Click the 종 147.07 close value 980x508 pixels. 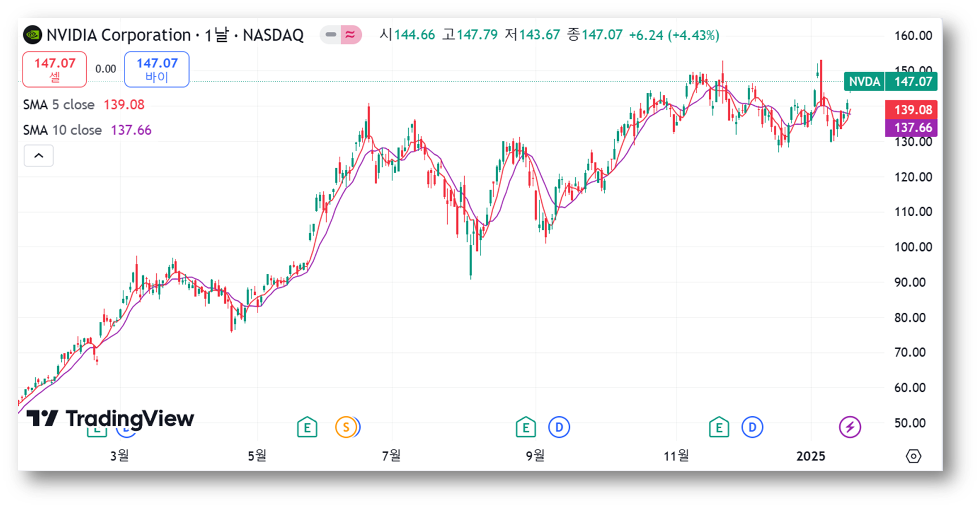[594, 35]
